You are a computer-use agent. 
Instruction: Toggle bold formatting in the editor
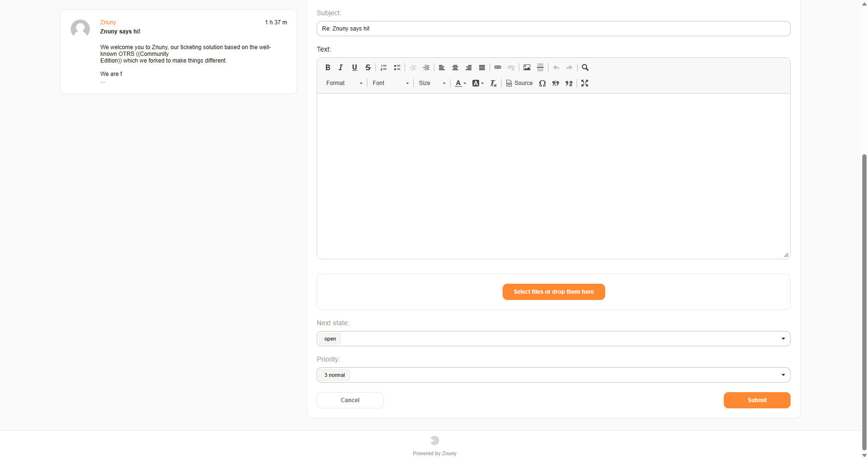(328, 67)
